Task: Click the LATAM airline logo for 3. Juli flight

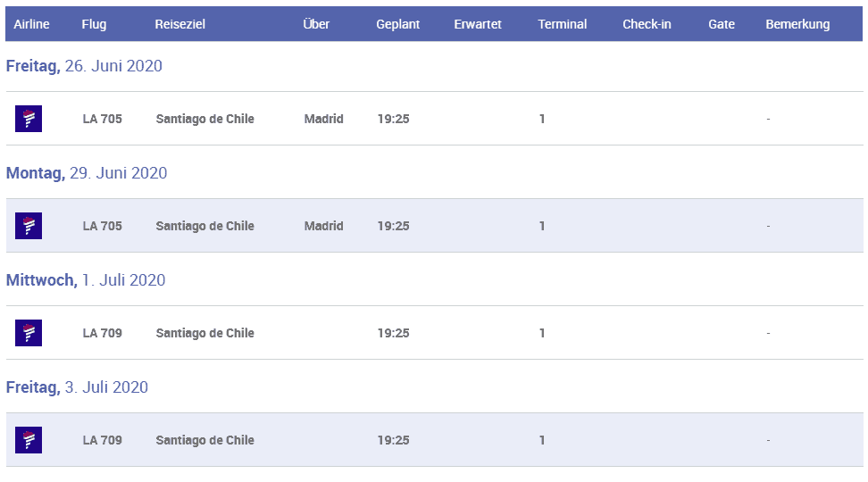Action: click(29, 440)
